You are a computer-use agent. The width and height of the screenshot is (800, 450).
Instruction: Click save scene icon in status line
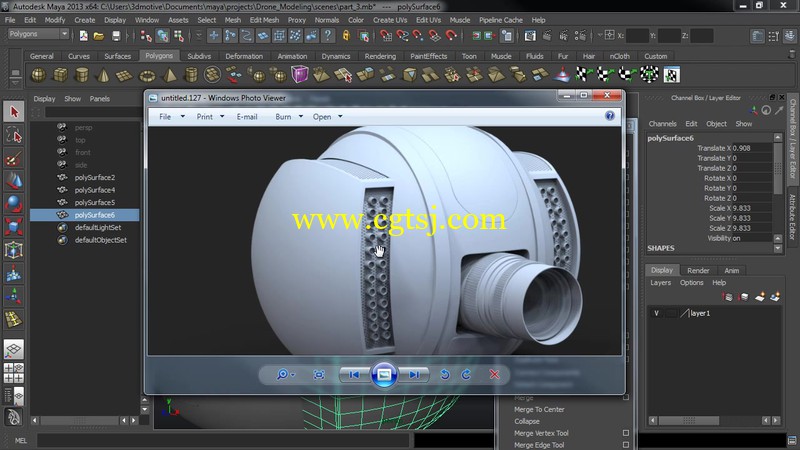point(116,35)
